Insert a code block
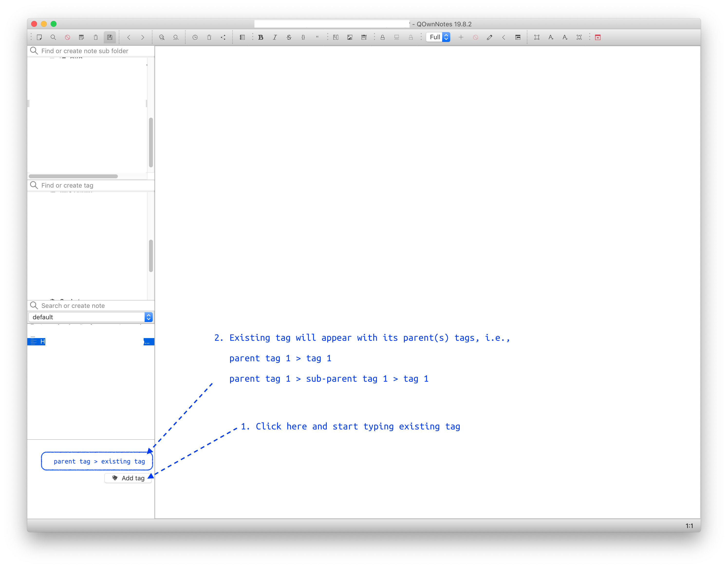This screenshot has width=728, height=568. click(x=303, y=37)
